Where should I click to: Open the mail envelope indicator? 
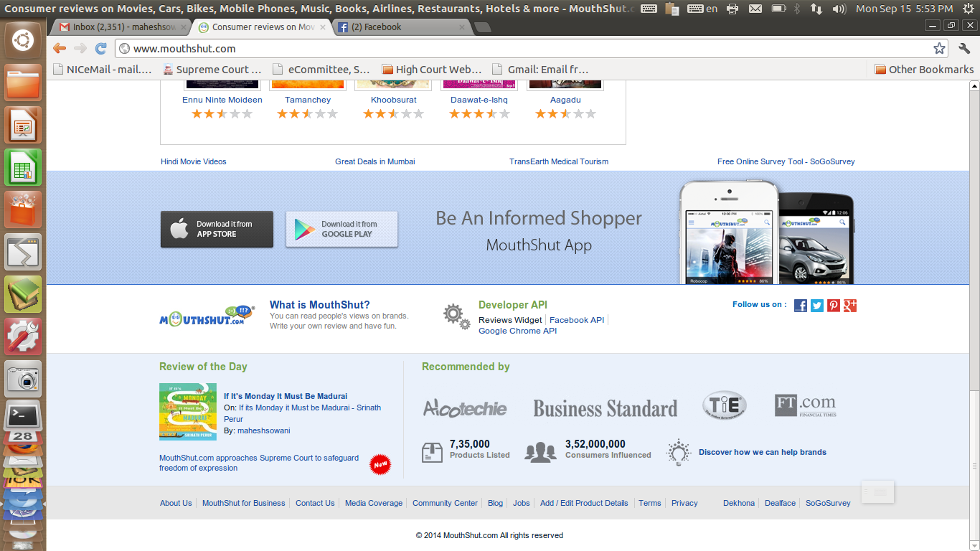[x=755, y=9]
